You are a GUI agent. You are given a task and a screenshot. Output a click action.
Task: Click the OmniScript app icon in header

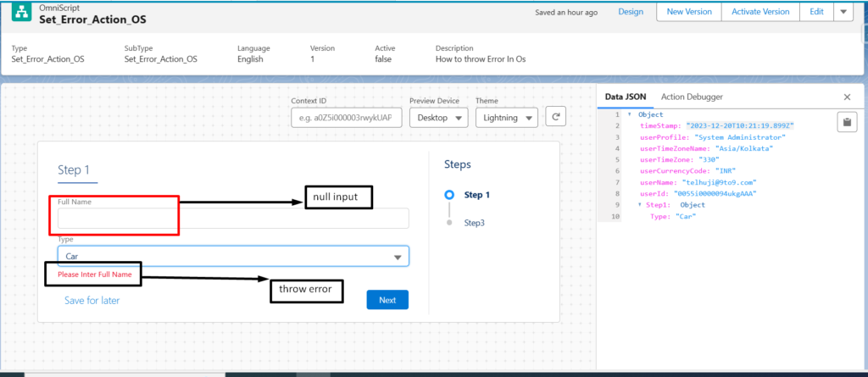[21, 12]
